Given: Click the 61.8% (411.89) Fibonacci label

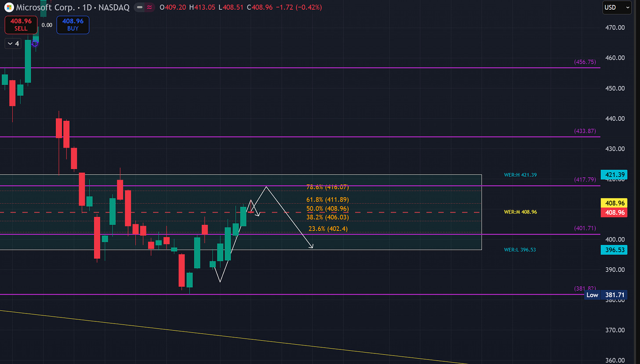Looking at the screenshot, I should [x=328, y=200].
